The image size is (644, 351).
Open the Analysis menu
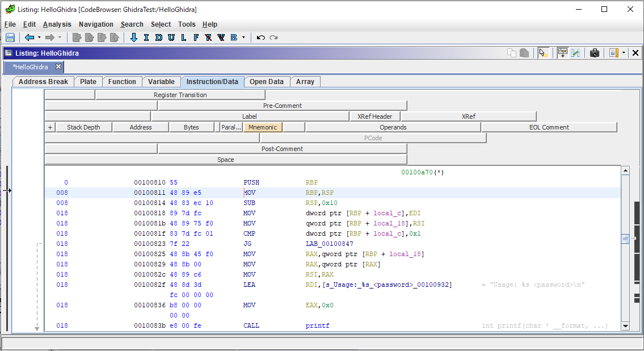57,24
